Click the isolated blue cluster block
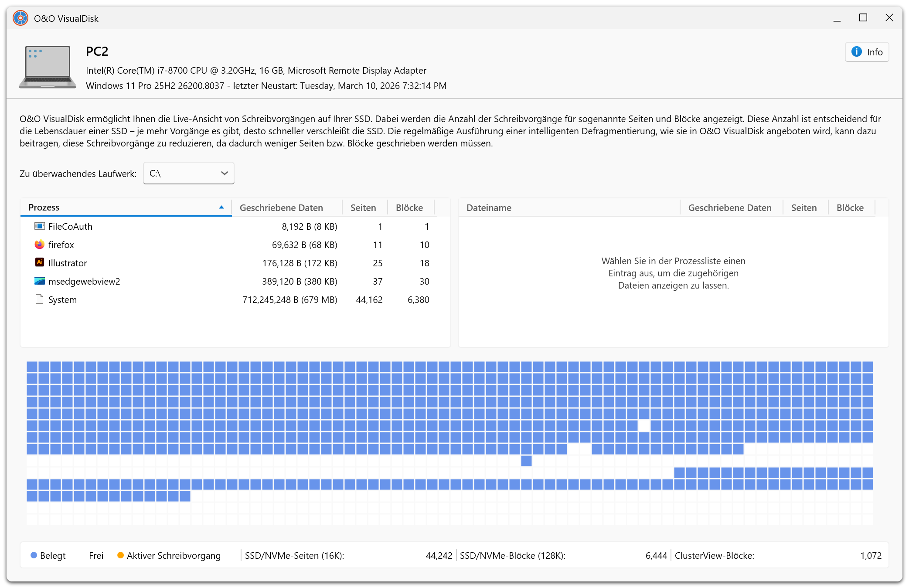 pyautogui.click(x=526, y=461)
